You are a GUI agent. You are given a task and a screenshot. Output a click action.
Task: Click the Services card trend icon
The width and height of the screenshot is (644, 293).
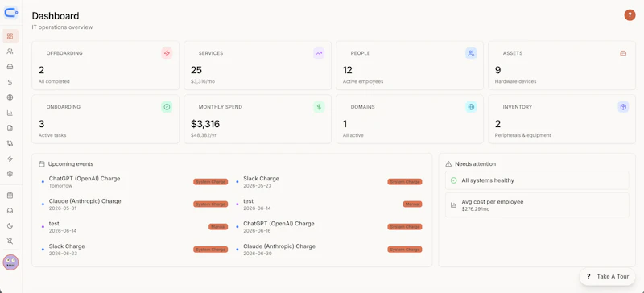[319, 53]
